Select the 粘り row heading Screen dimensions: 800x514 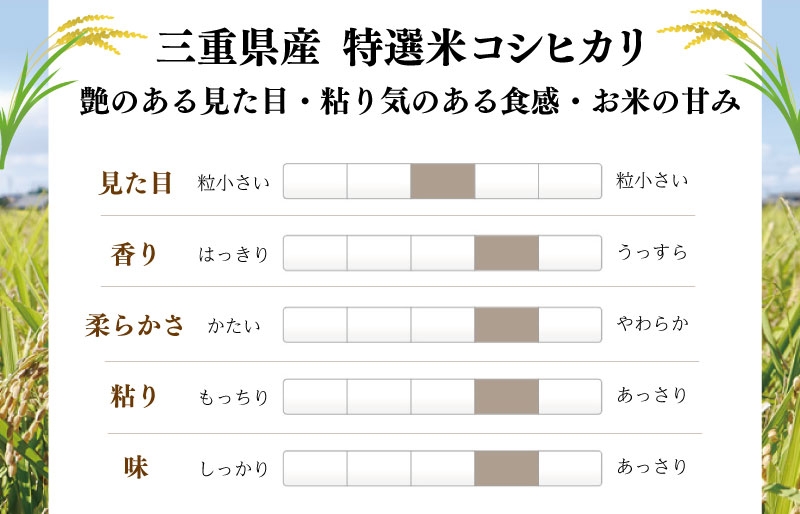[x=135, y=397]
